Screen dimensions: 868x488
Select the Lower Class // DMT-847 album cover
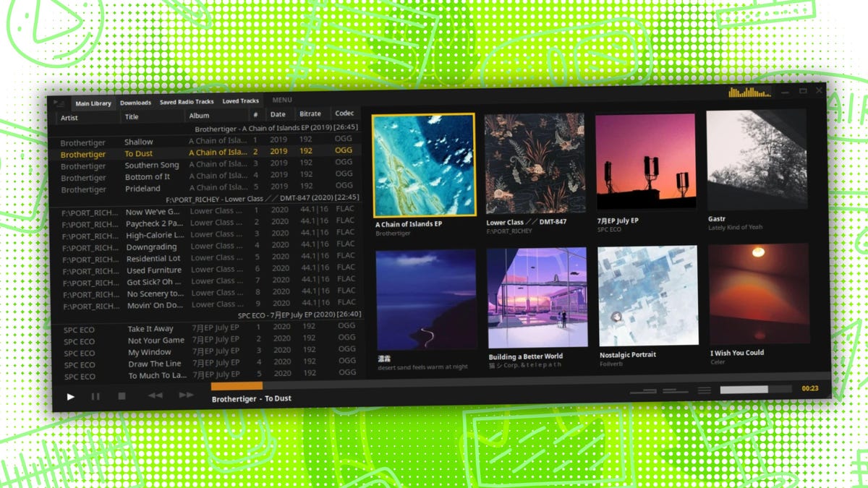coord(536,163)
